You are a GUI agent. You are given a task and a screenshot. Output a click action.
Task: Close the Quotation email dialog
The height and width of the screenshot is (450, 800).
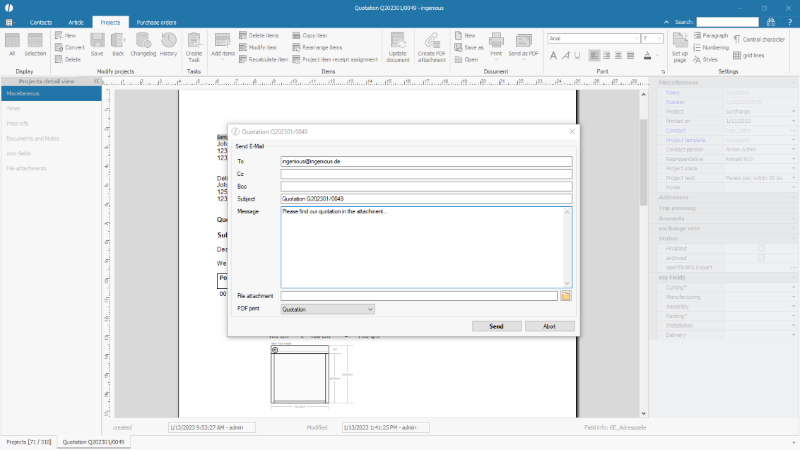point(572,132)
